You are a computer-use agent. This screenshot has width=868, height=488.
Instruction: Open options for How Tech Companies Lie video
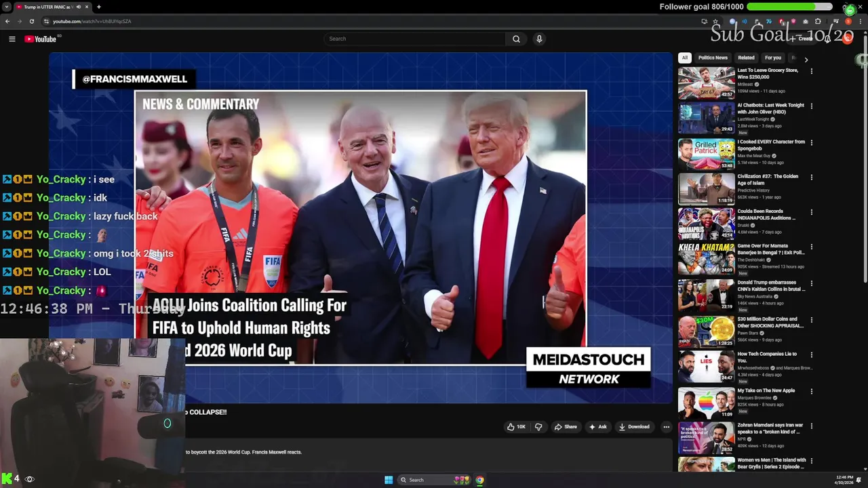click(x=811, y=354)
